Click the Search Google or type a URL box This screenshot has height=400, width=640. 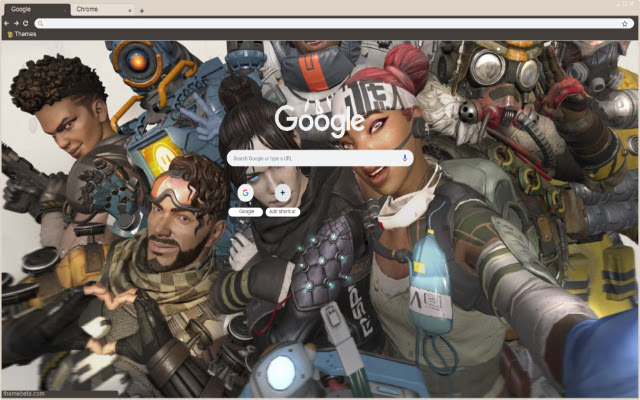pos(320,158)
